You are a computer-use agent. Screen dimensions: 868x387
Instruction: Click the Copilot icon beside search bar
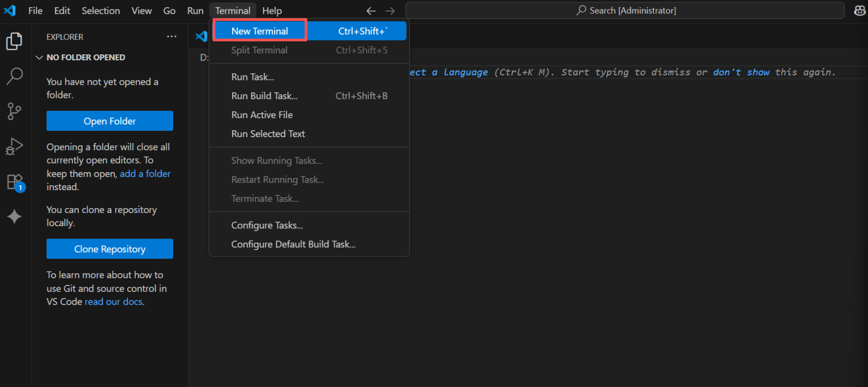pyautogui.click(x=860, y=10)
